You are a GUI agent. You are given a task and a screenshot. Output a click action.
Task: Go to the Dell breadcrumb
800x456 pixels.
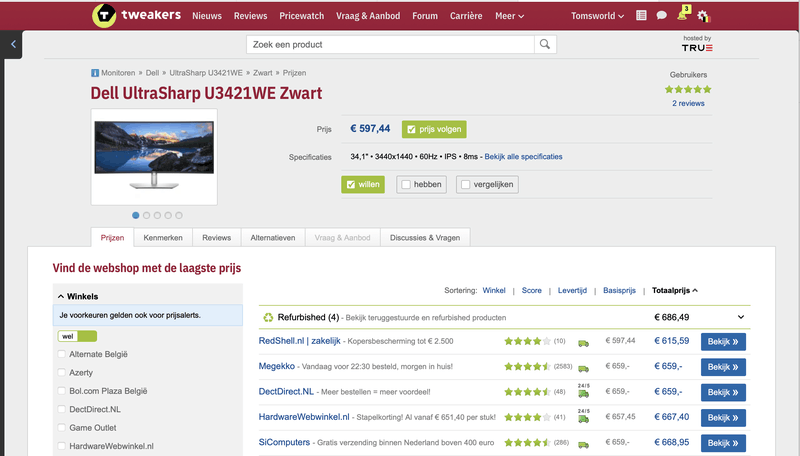point(152,73)
